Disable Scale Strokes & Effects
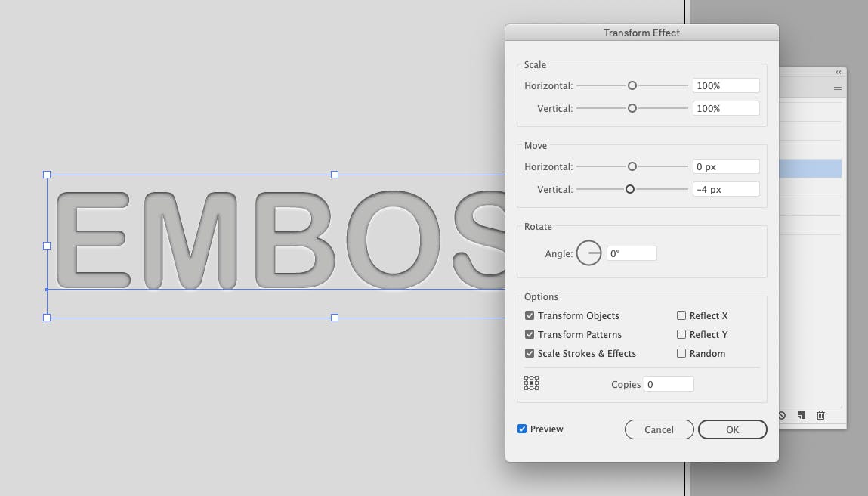Screen dimensions: 868x496 click(x=529, y=353)
